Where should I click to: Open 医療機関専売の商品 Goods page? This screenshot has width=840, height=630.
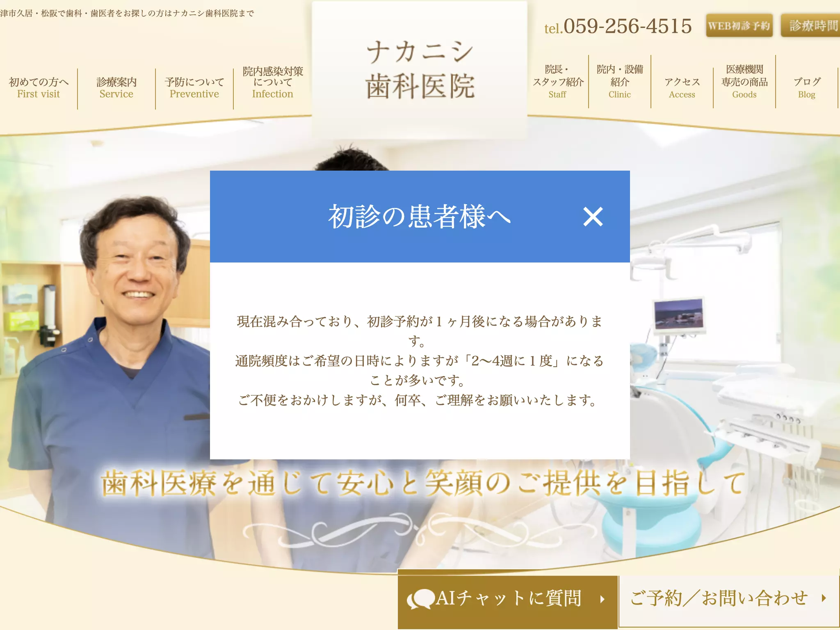pyautogui.click(x=744, y=82)
